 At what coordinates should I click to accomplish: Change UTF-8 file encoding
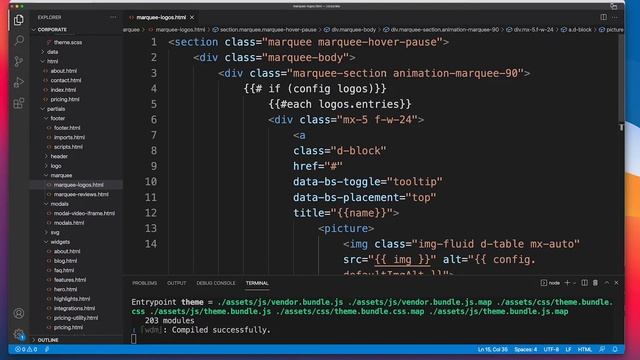(551, 349)
